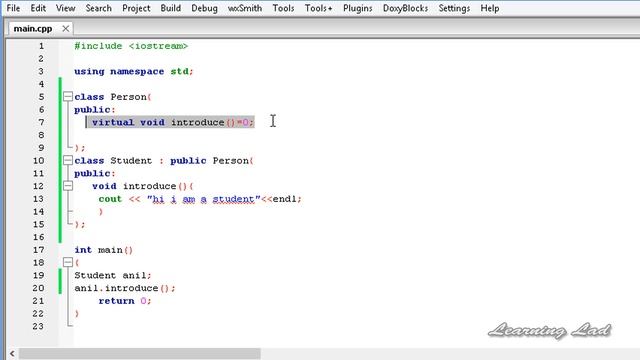This screenshot has width=640, height=360.
Task: Click 'cout' on line 13
Action: coord(110,199)
